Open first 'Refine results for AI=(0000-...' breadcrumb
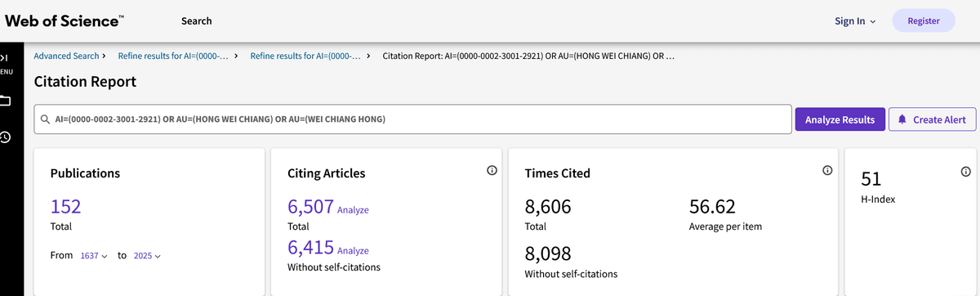The width and height of the screenshot is (980, 296). click(x=174, y=56)
